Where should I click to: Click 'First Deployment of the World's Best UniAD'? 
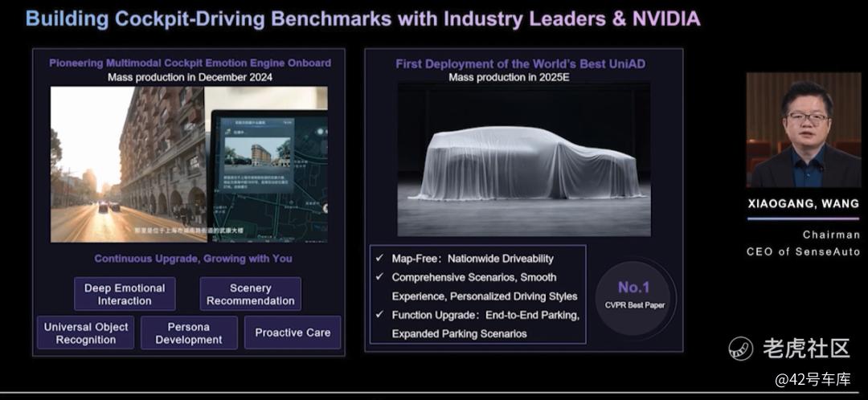520,63
